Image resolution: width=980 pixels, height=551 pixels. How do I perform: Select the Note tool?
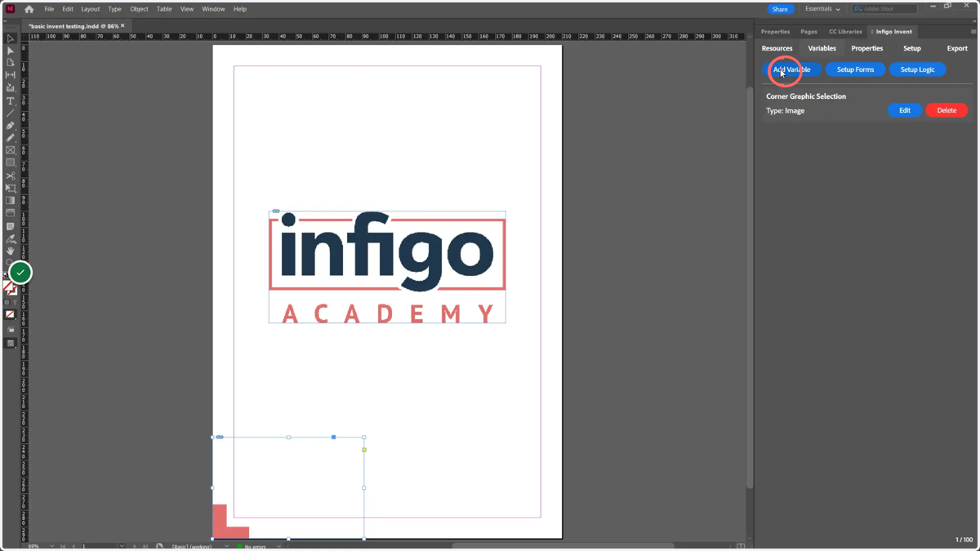coord(11,226)
